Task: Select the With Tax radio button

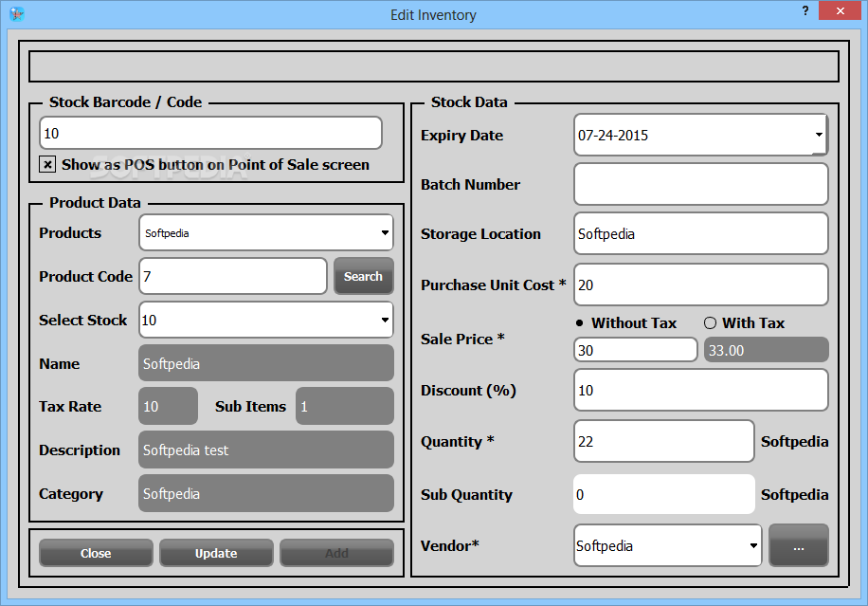Action: (x=711, y=323)
